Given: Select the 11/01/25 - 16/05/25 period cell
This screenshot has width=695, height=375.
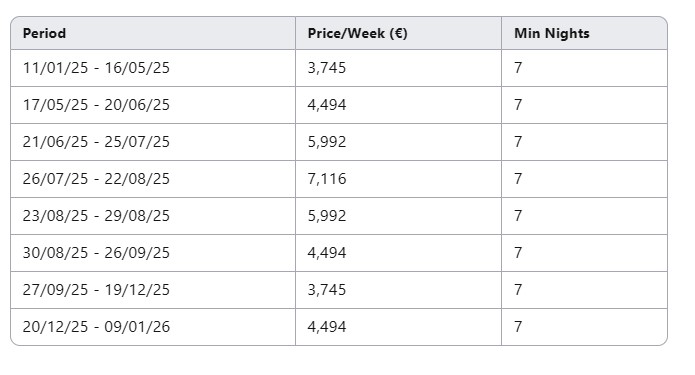Looking at the screenshot, I should [153, 68].
